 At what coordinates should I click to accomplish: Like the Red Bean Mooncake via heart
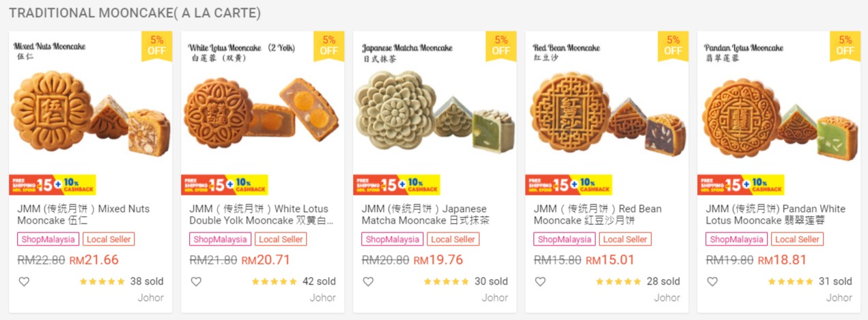[x=540, y=282]
